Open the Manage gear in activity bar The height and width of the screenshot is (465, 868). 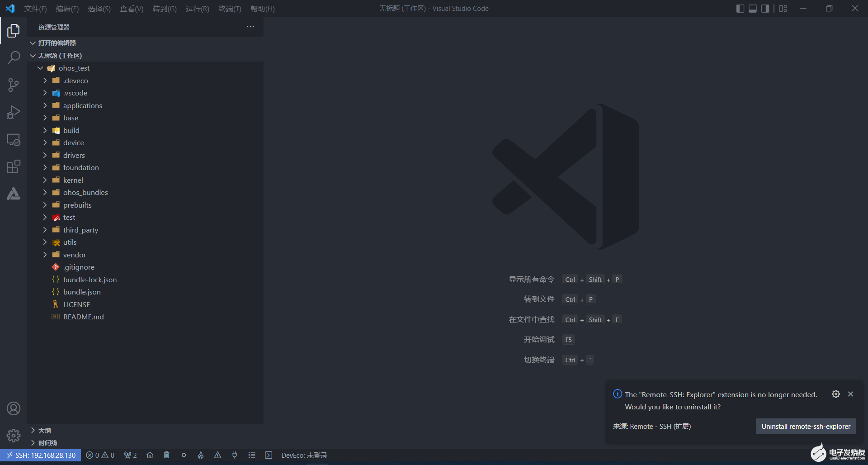coord(14,436)
